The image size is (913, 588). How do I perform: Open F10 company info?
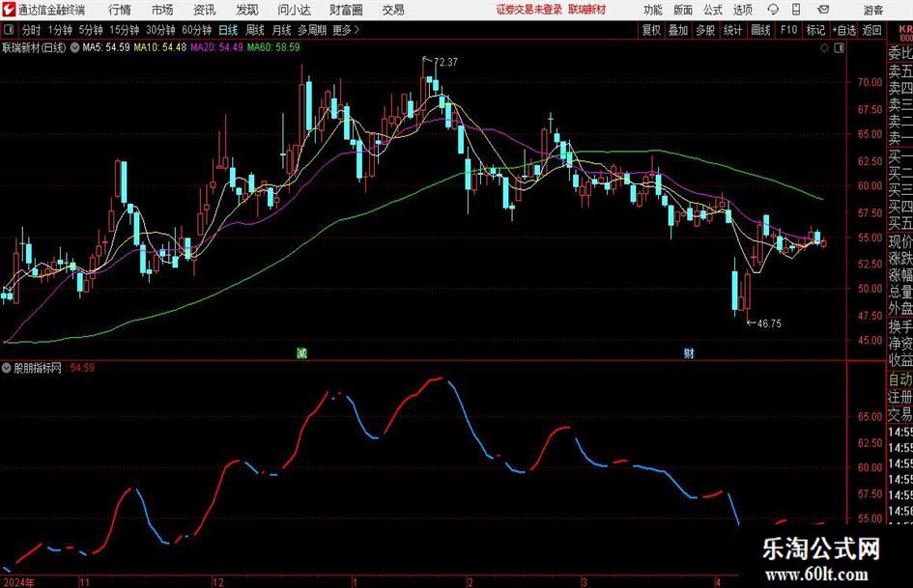click(x=789, y=30)
